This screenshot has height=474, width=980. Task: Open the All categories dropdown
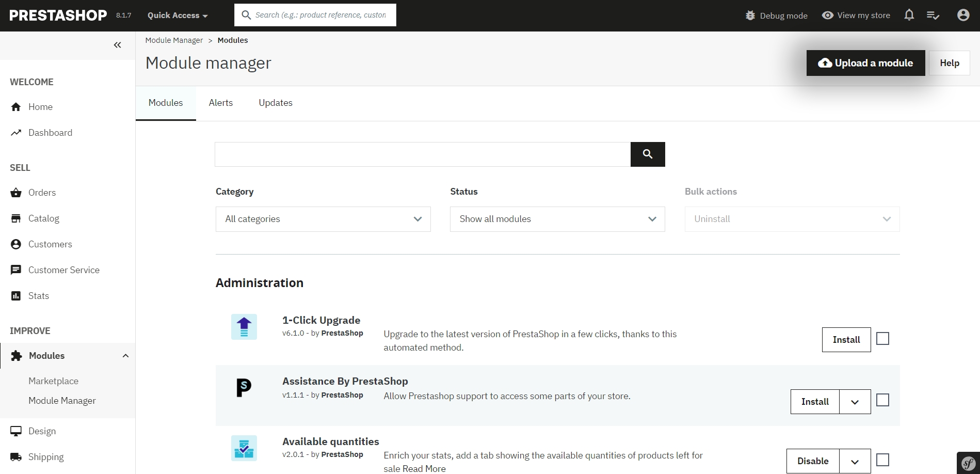pos(323,219)
